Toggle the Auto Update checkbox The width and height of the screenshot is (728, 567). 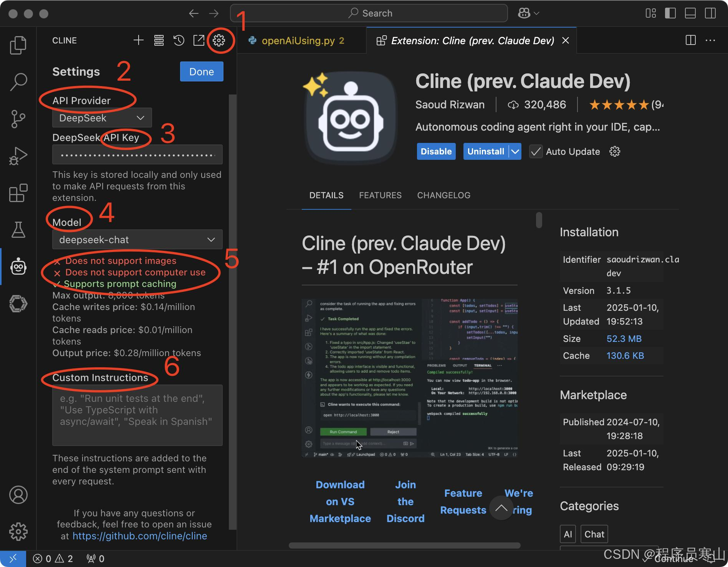[x=536, y=152]
